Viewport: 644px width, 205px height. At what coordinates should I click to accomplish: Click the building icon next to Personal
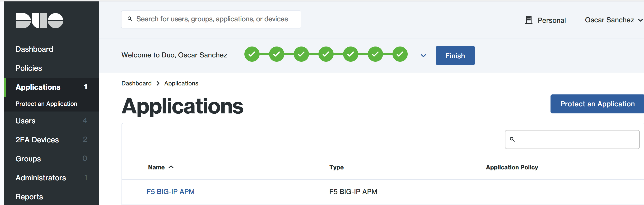coord(528,20)
